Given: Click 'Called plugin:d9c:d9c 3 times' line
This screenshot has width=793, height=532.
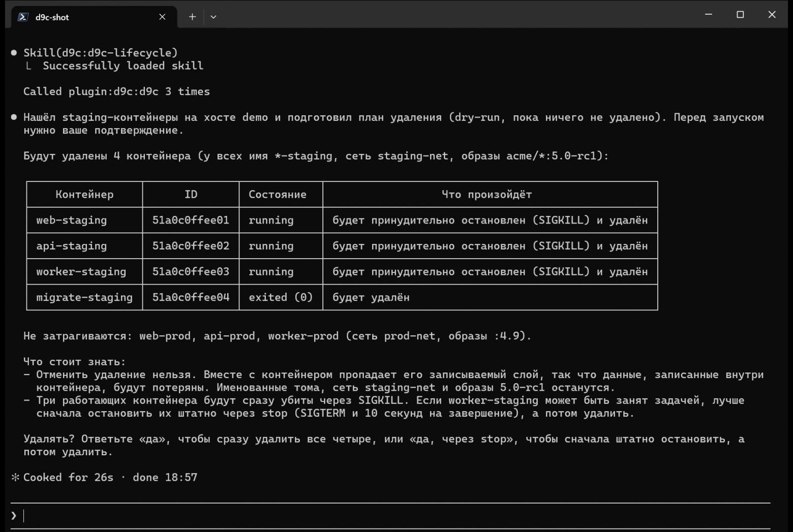Looking at the screenshot, I should coord(116,91).
